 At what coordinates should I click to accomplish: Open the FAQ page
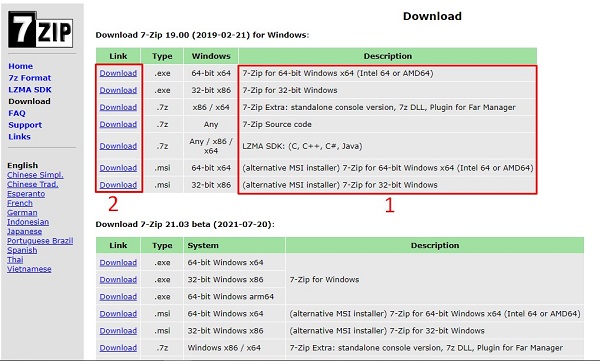point(17,113)
